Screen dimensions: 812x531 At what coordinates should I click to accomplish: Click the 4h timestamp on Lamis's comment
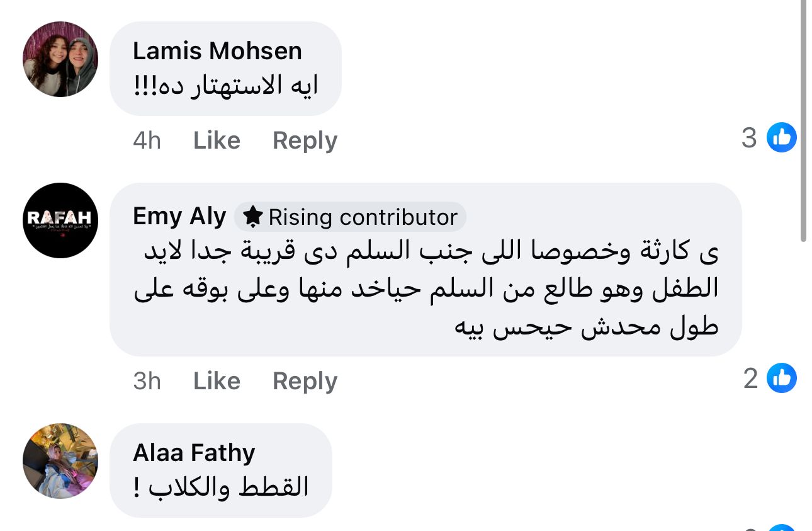click(x=147, y=140)
